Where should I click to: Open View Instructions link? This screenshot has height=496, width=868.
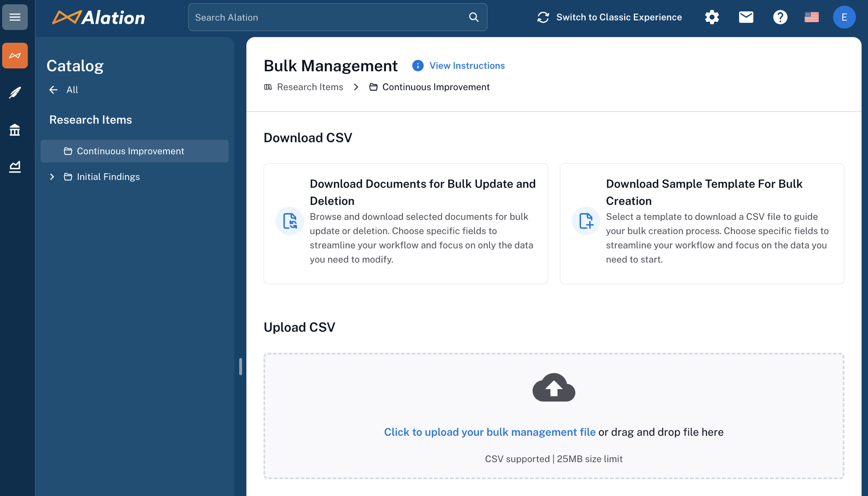click(x=467, y=66)
